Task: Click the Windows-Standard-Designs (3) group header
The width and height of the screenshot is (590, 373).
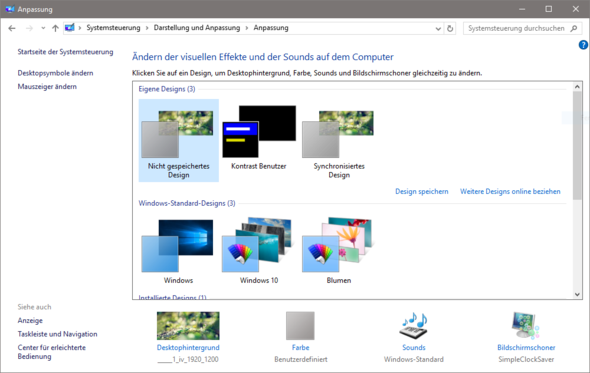Action: pos(187,203)
